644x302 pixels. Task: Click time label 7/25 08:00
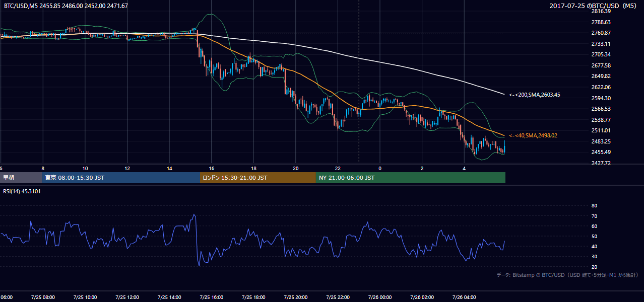pyautogui.click(x=42, y=297)
